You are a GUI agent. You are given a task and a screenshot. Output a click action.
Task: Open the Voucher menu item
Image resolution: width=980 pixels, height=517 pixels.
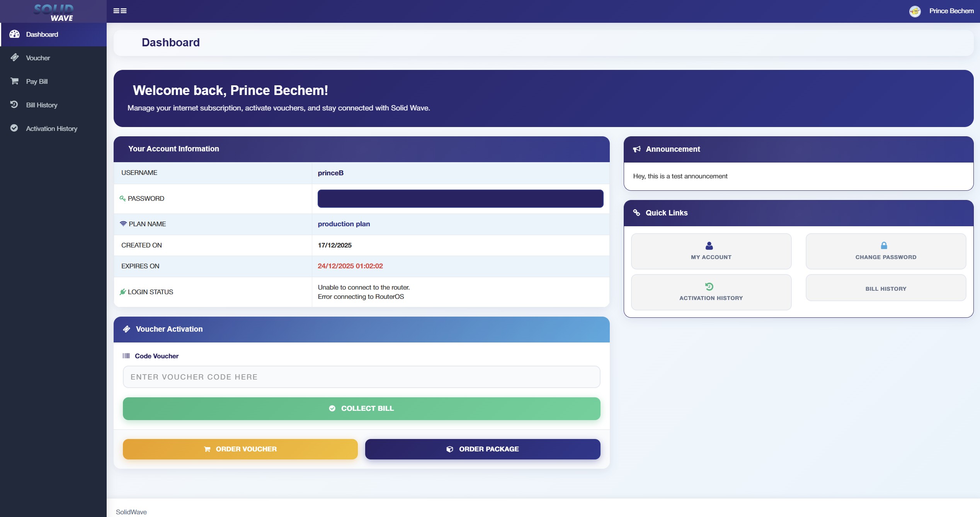38,58
